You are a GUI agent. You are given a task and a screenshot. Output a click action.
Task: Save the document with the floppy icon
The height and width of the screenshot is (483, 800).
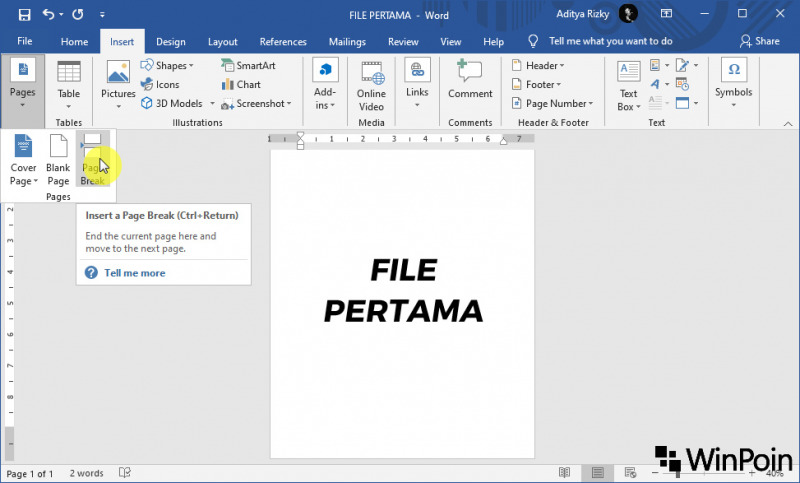(x=24, y=15)
